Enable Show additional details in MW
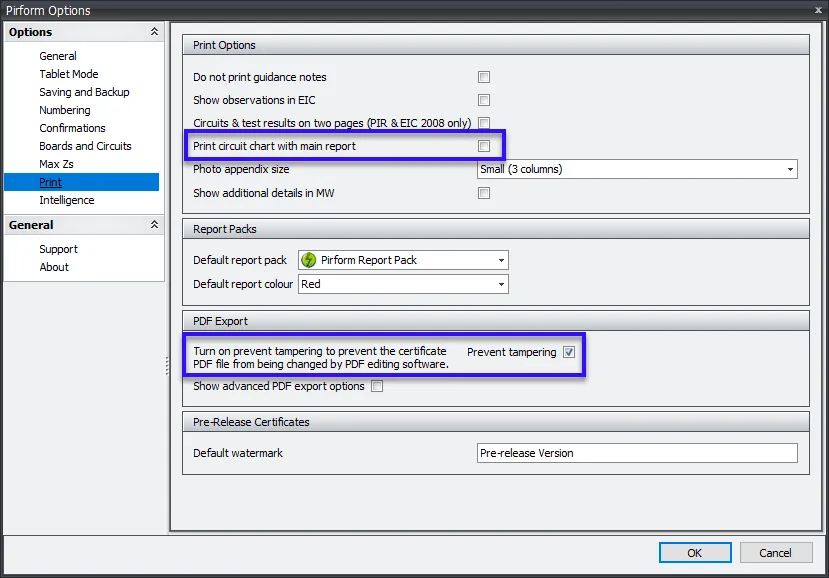Screen dimensions: 829x578 (483, 192)
